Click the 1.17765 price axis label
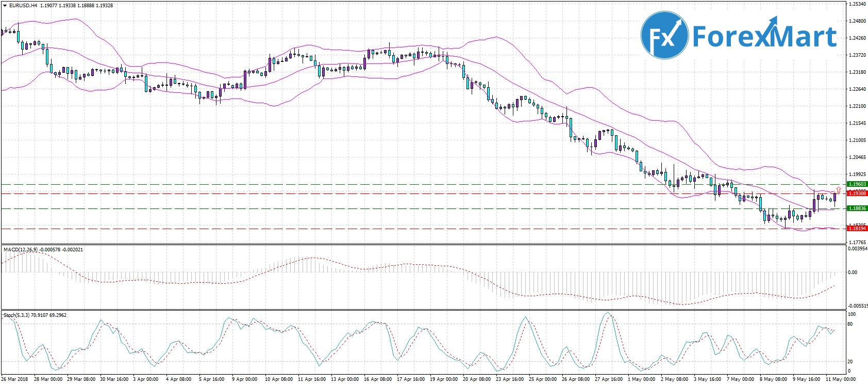This screenshot has height=385, width=868. (x=857, y=242)
